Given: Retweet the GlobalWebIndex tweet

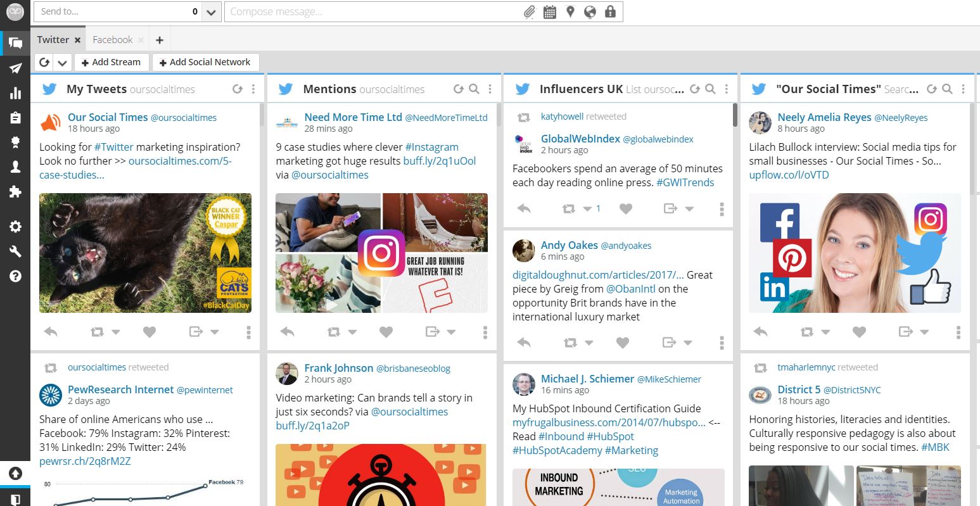Looking at the screenshot, I should (570, 208).
